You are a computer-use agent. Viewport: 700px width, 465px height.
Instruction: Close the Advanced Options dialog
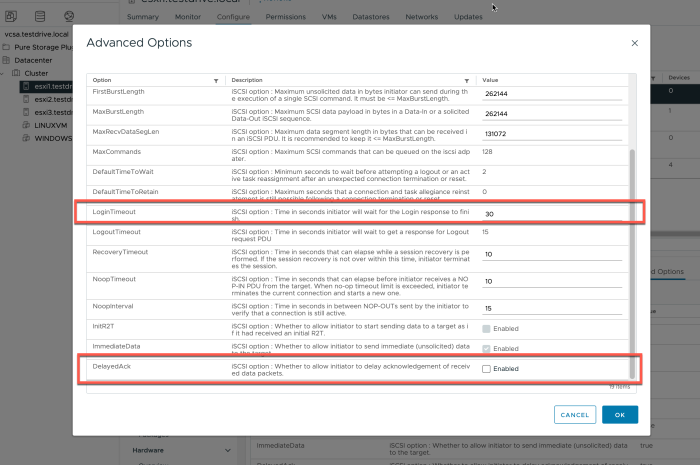pyautogui.click(x=634, y=43)
